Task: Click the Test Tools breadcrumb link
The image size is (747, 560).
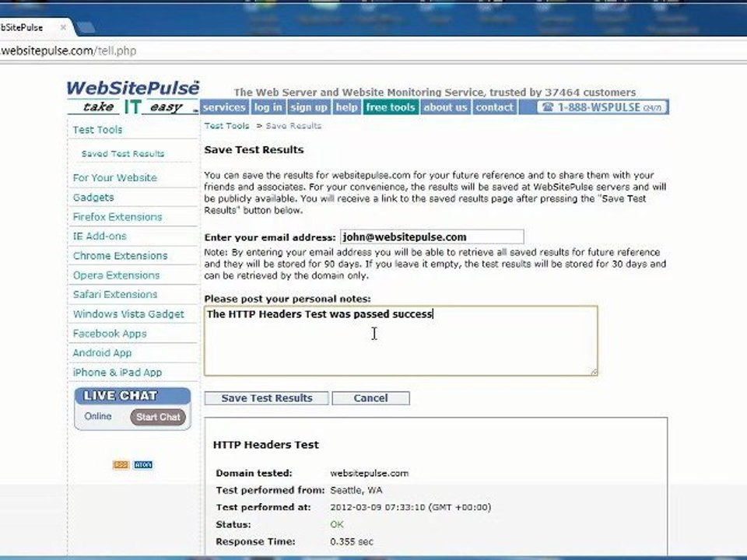Action: point(226,126)
